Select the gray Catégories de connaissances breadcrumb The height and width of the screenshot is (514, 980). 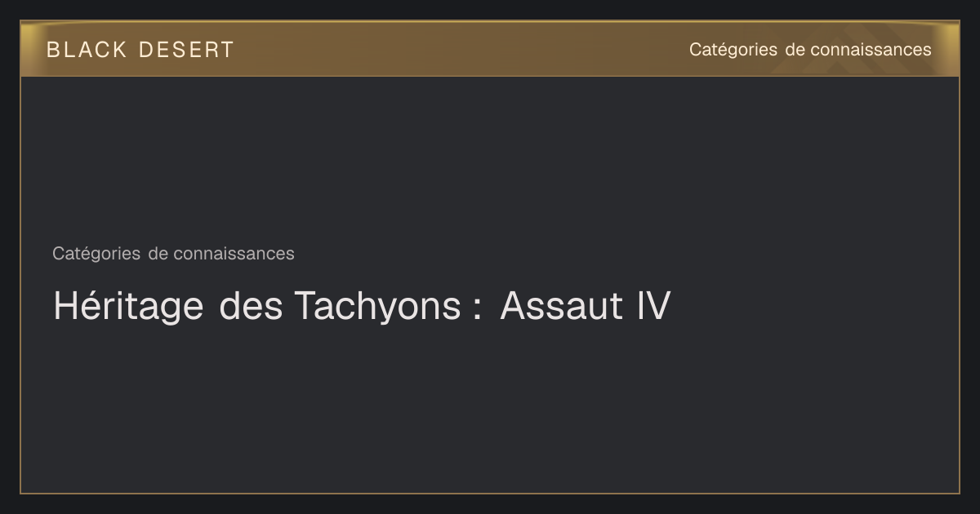point(173,254)
